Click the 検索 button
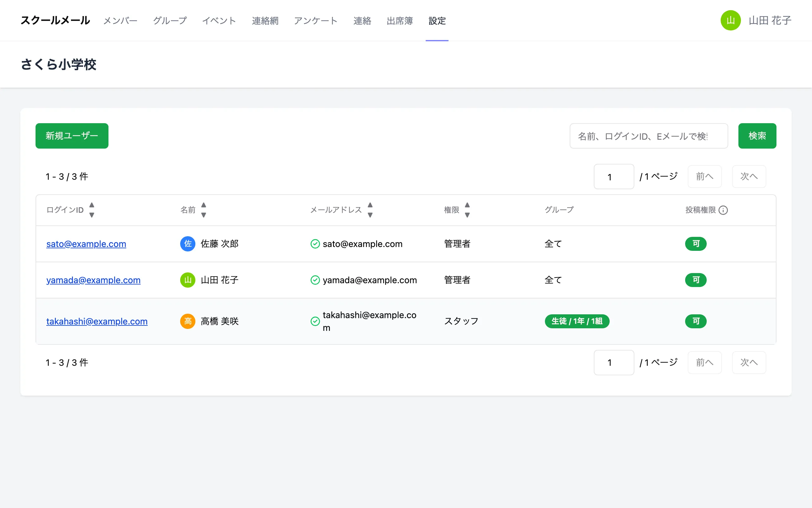 pos(757,136)
